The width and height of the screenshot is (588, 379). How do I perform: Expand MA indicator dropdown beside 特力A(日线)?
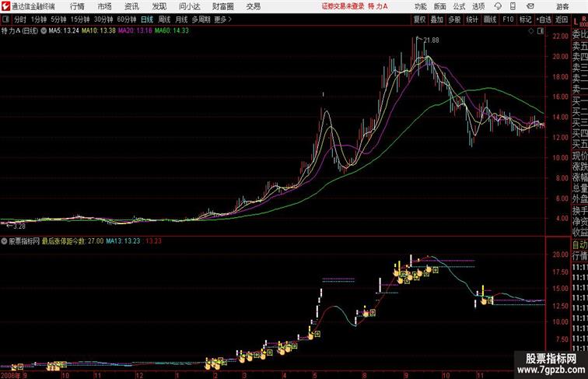[44, 31]
